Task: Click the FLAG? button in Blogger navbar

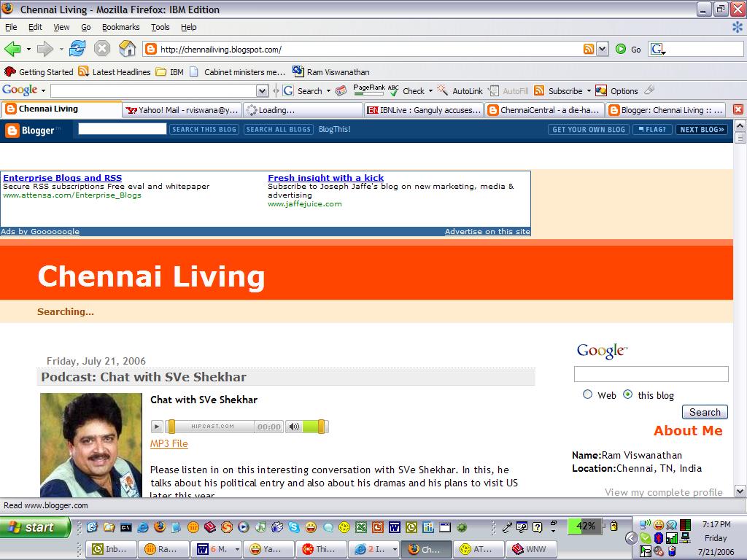Action: pyautogui.click(x=653, y=130)
